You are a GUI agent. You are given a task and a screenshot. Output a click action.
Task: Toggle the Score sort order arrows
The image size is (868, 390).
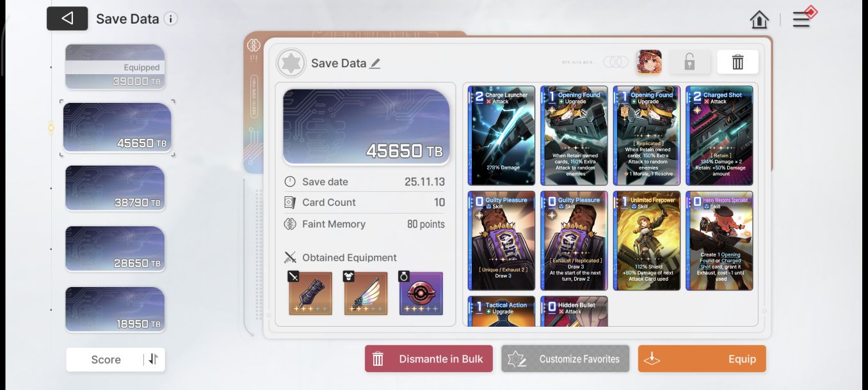tap(153, 359)
